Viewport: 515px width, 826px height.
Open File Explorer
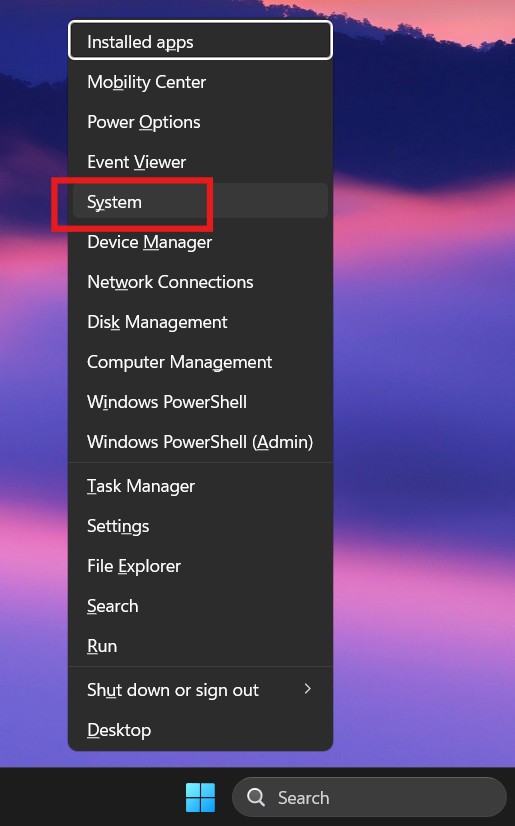(200, 566)
